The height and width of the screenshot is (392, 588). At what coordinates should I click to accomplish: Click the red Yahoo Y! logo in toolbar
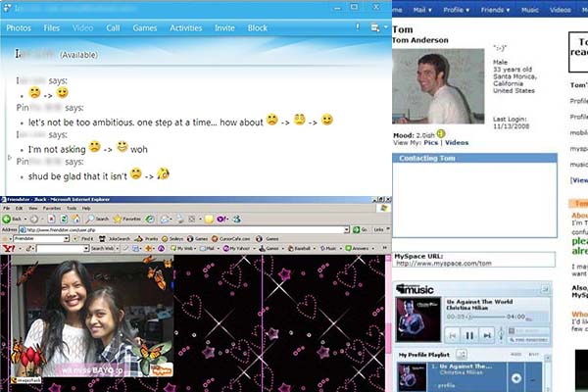(x=9, y=248)
